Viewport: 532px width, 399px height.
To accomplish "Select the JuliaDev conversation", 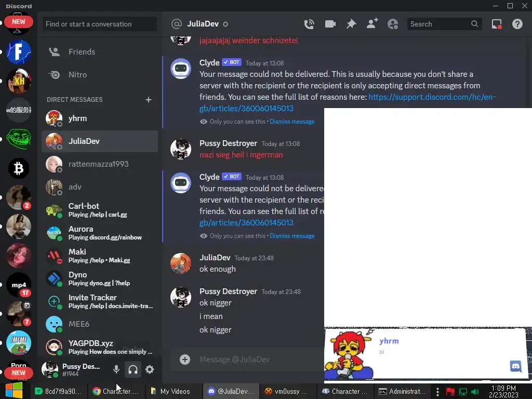I will (x=99, y=141).
